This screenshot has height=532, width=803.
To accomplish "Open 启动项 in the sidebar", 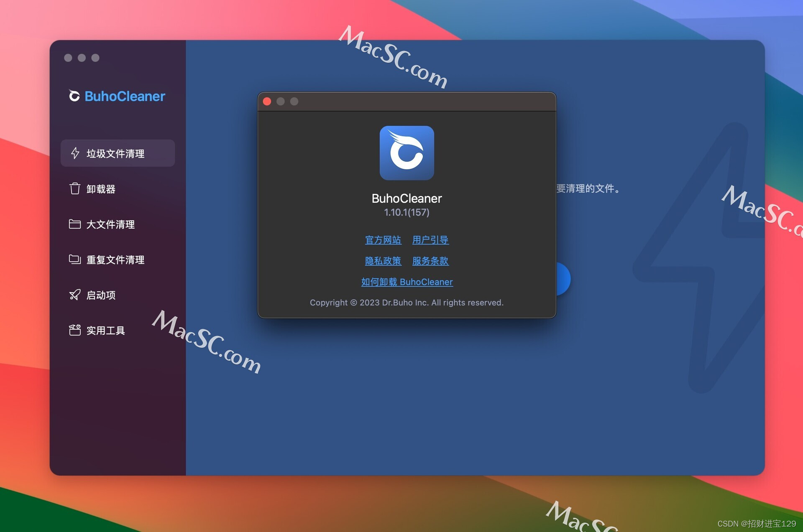I will 118,295.
